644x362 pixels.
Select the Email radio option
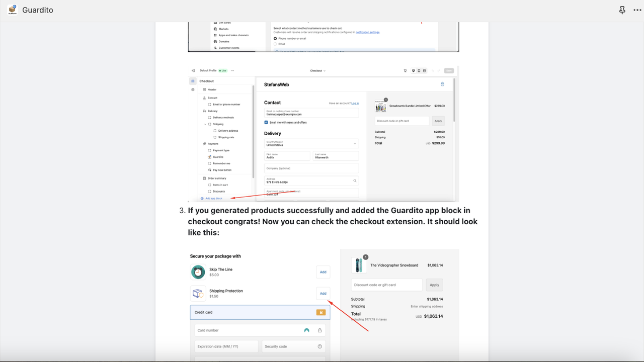275,44
